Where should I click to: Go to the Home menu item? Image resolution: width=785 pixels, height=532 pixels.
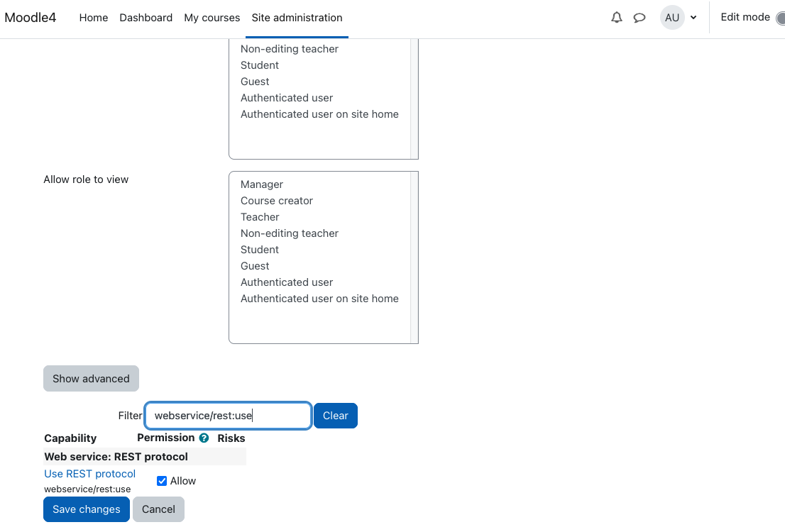click(x=94, y=18)
